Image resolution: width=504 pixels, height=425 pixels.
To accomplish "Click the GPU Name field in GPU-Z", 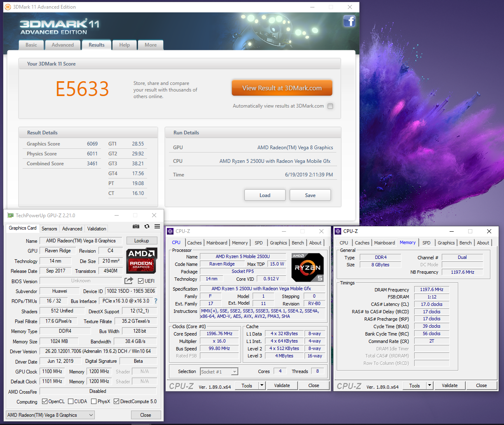I will (x=81, y=240).
